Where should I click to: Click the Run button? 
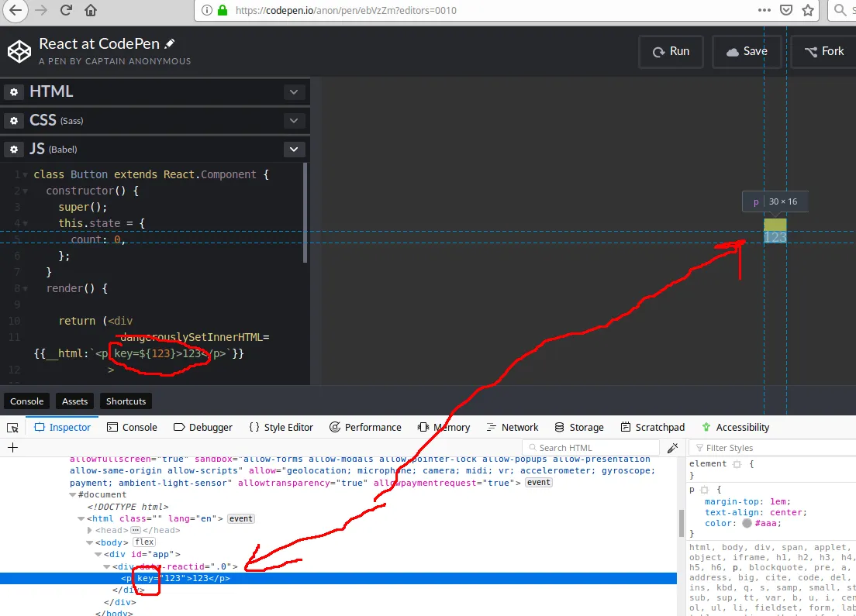click(x=671, y=51)
